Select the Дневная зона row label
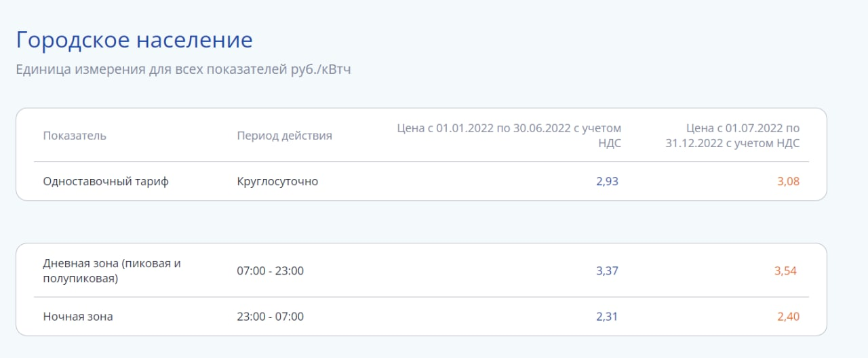The height and width of the screenshot is (358, 868). coord(112,271)
